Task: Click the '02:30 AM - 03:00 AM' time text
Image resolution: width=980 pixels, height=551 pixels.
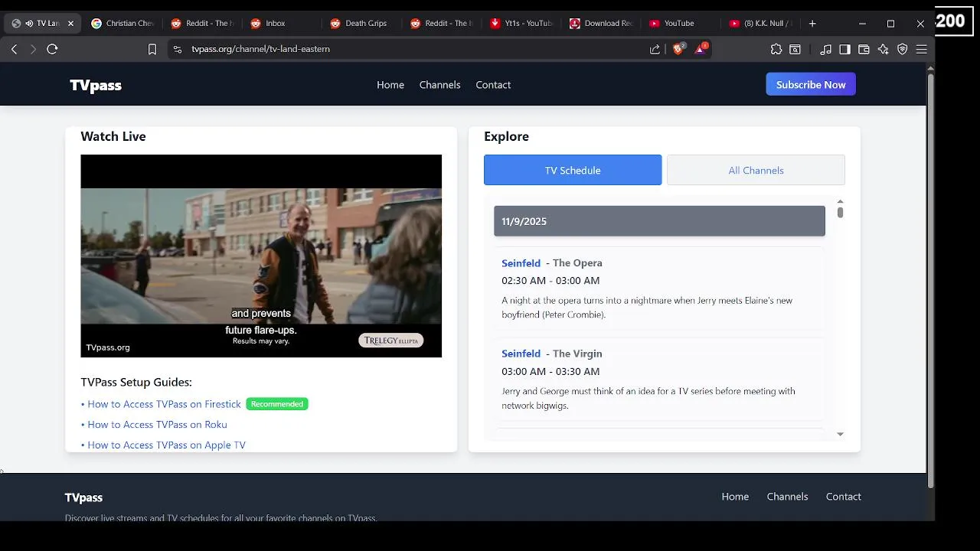Action: 550,281
